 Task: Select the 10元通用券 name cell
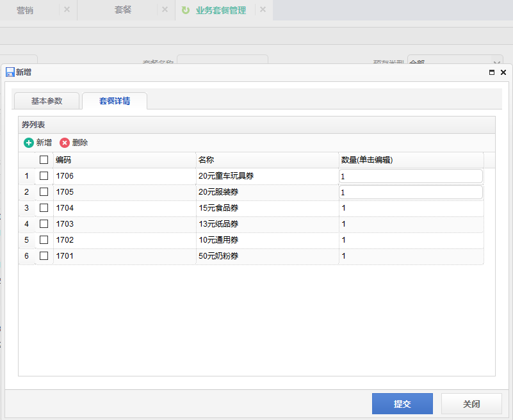(x=267, y=240)
